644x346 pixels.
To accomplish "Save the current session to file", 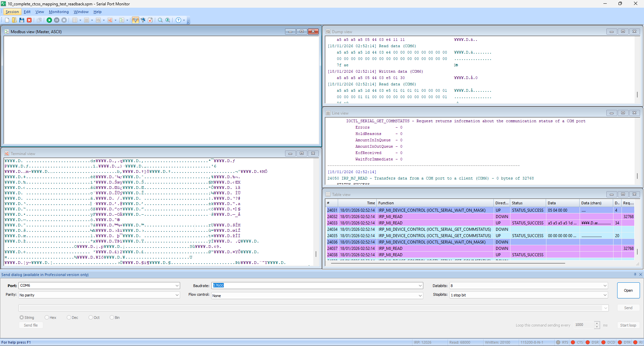I will (21, 20).
